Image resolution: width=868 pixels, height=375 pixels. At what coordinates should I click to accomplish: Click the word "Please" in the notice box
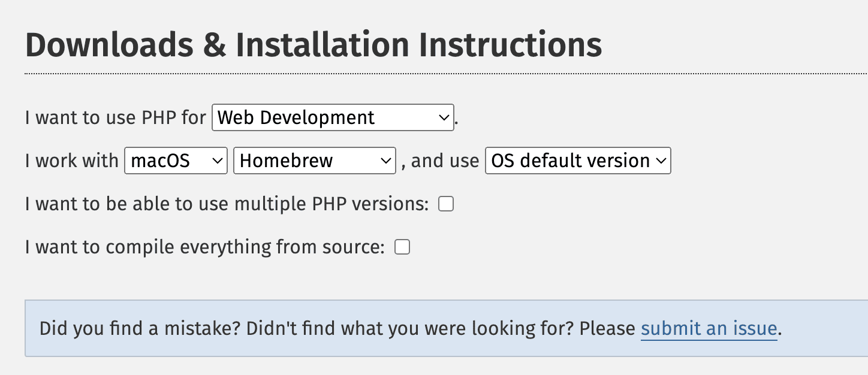607,329
